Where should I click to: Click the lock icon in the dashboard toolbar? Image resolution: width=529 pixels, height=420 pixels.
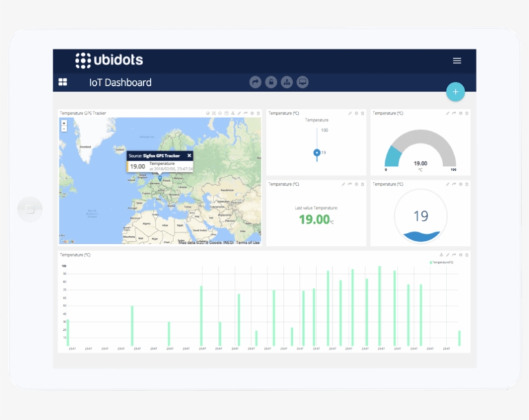pyautogui.click(x=271, y=82)
